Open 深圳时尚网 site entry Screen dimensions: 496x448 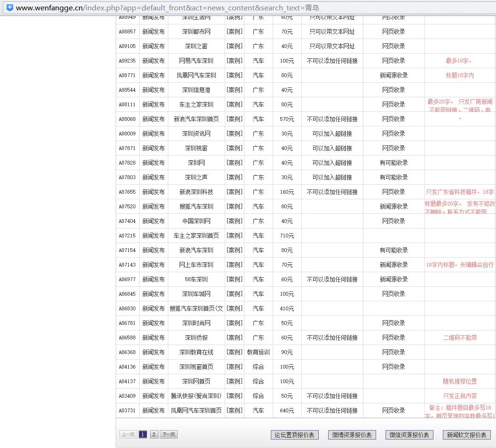tap(196, 323)
